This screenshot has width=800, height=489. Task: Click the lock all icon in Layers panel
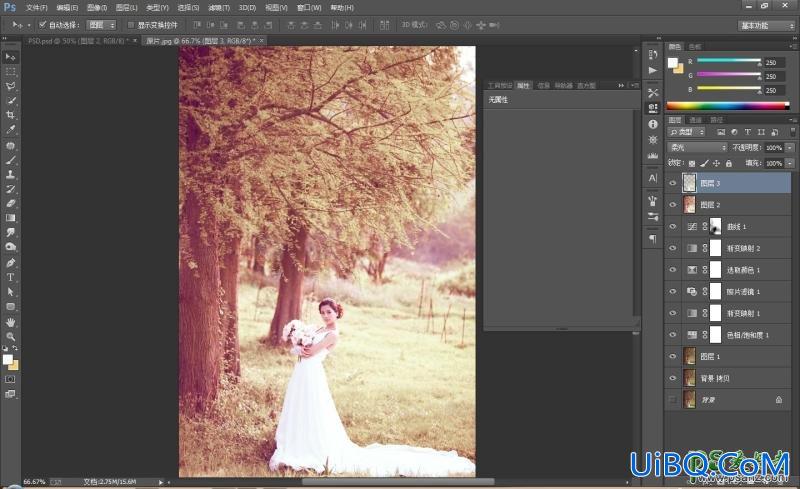coord(729,163)
